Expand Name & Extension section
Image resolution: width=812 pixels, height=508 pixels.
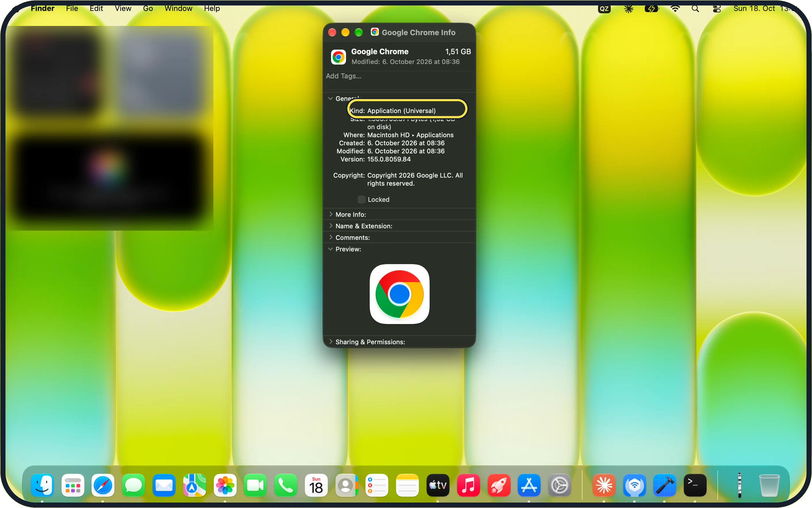[x=331, y=226]
